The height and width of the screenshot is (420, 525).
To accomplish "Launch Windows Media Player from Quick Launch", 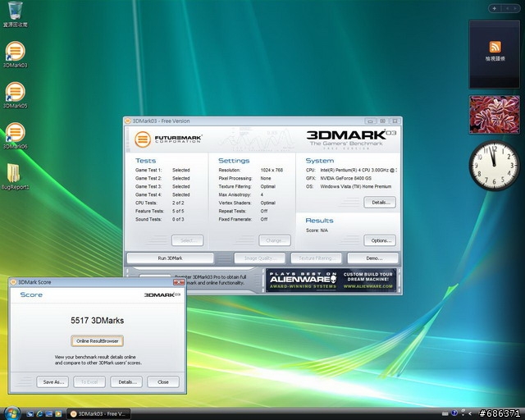I will point(58,414).
